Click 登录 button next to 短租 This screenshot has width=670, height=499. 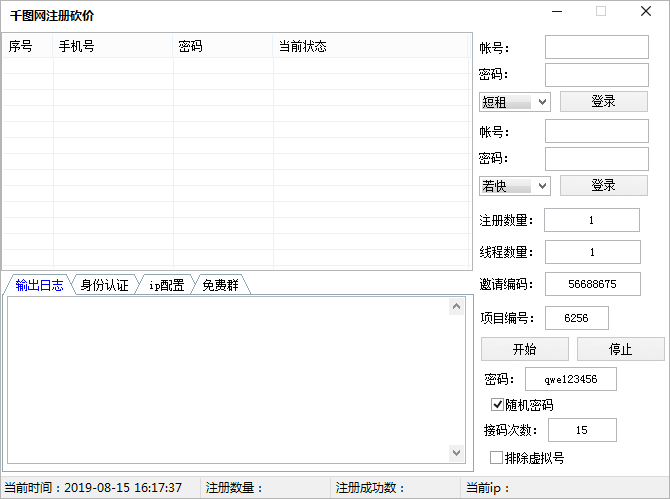(604, 102)
